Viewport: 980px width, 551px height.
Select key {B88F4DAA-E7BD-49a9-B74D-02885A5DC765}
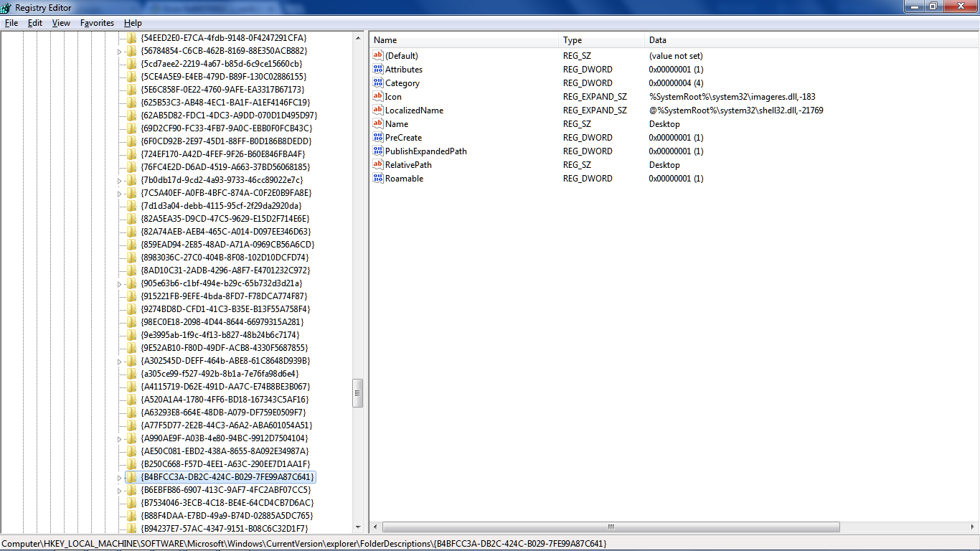227,515
